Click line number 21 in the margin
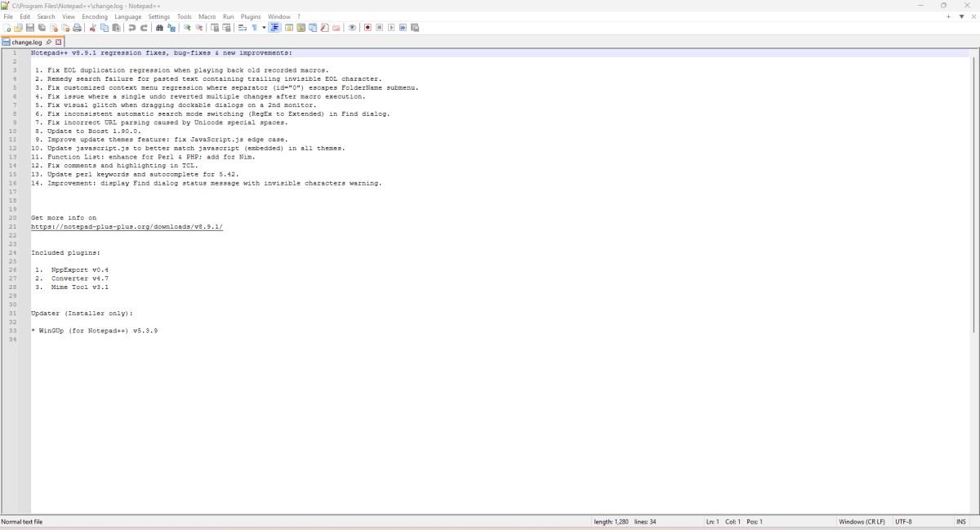Screen dimensions: 980x530 [12, 227]
